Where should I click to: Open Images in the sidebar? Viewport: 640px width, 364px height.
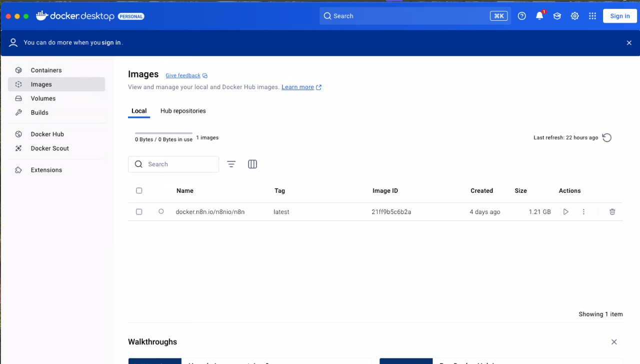point(56,84)
